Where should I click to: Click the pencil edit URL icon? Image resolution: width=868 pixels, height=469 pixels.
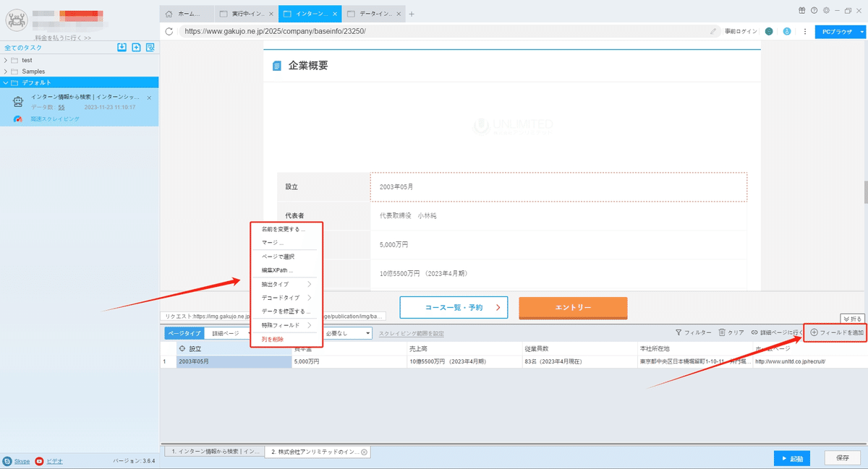pyautogui.click(x=713, y=31)
